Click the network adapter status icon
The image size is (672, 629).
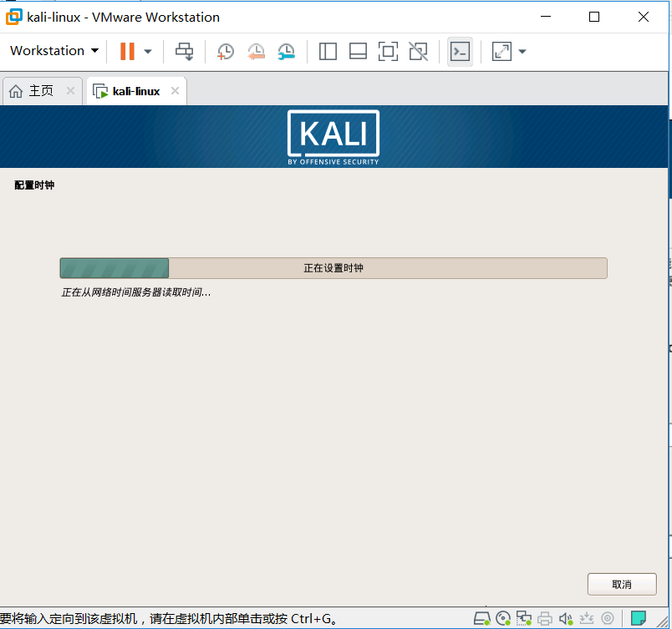click(524, 619)
